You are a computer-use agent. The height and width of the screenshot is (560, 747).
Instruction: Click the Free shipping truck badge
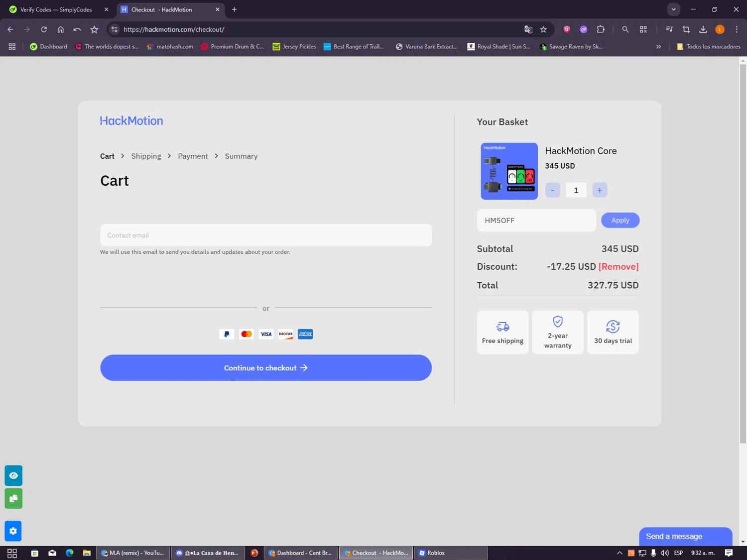click(502, 333)
